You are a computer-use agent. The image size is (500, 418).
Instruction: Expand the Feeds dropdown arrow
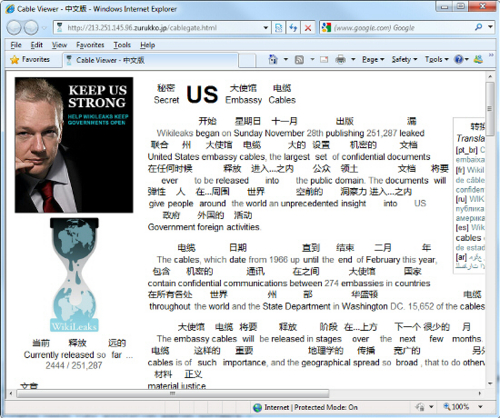point(312,59)
